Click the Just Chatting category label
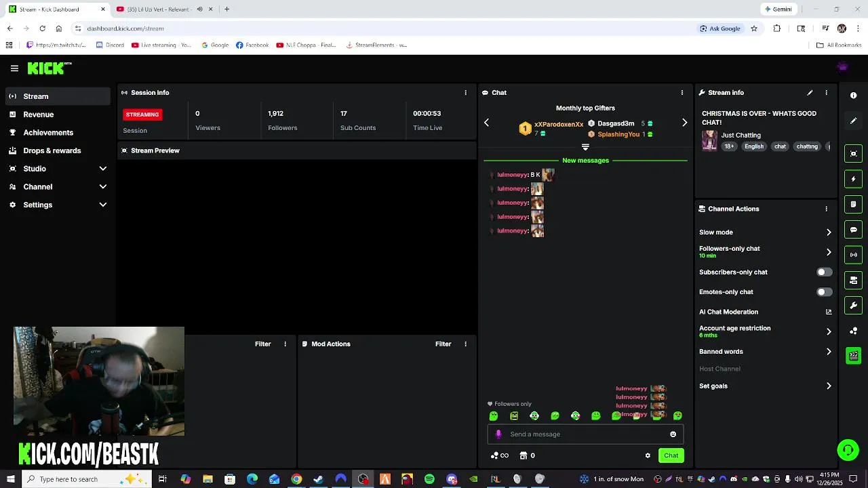This screenshot has width=868, height=488. (x=741, y=136)
